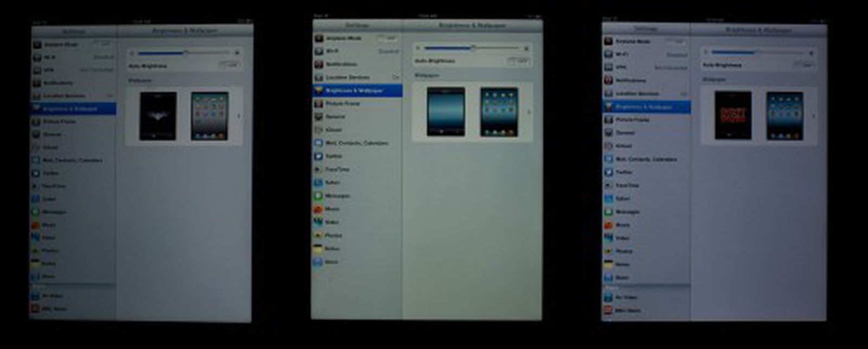868x349 pixels.
Task: Click the brightness slider on the middle iPad
Action: point(473,48)
